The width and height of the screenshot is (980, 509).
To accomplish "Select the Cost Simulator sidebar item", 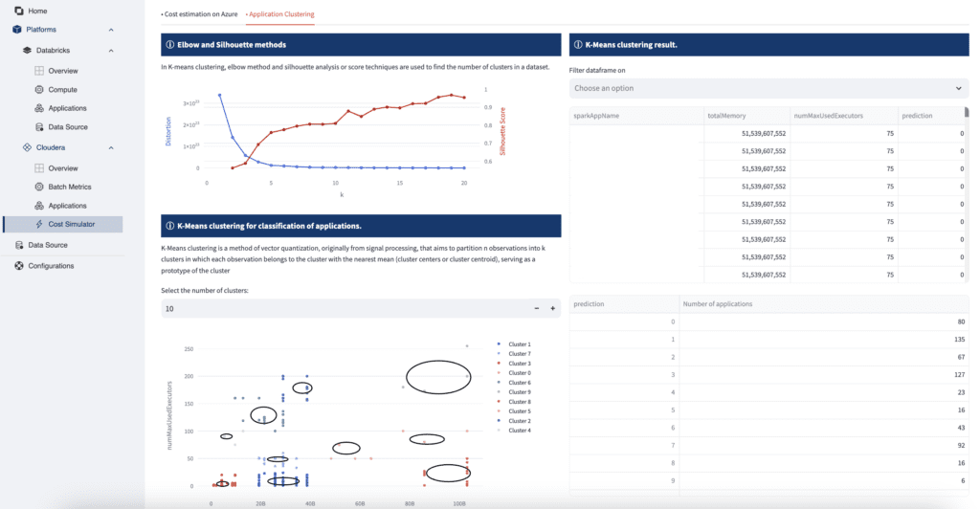I will tap(70, 224).
